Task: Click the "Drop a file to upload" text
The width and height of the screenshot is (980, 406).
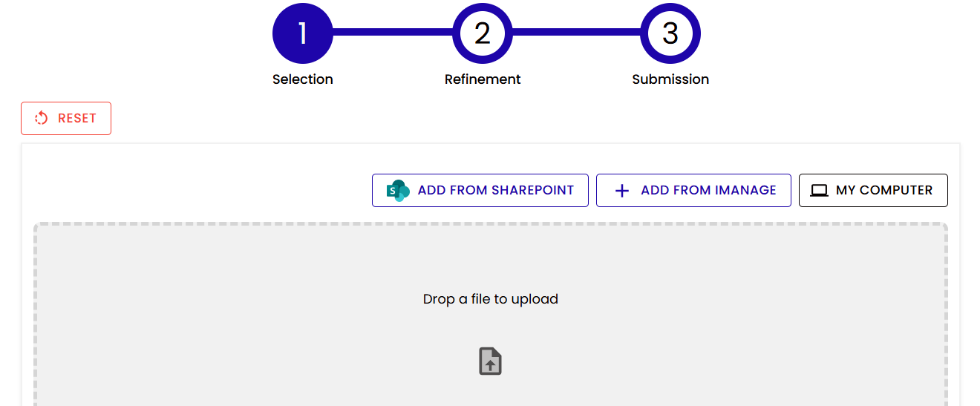Action: [490, 299]
